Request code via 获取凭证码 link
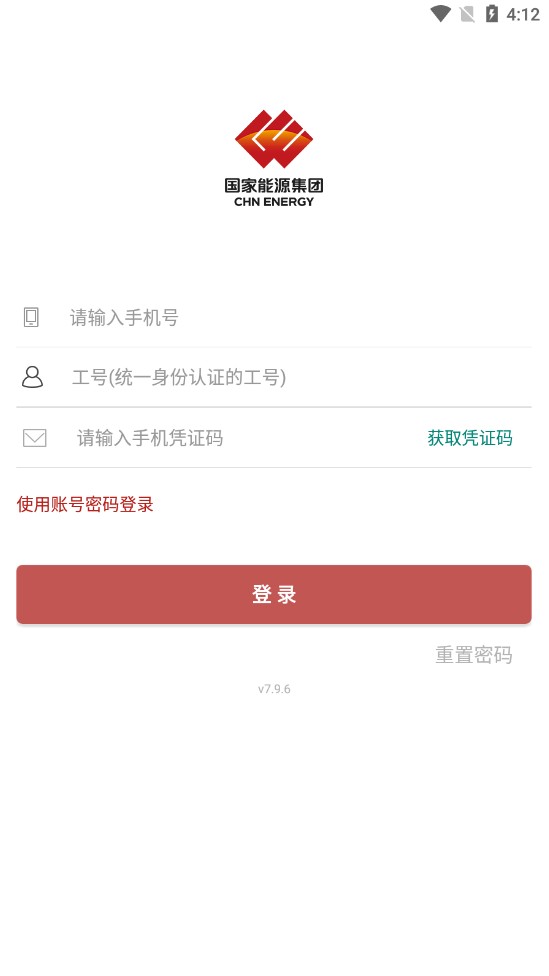The image size is (549, 976). coord(470,438)
